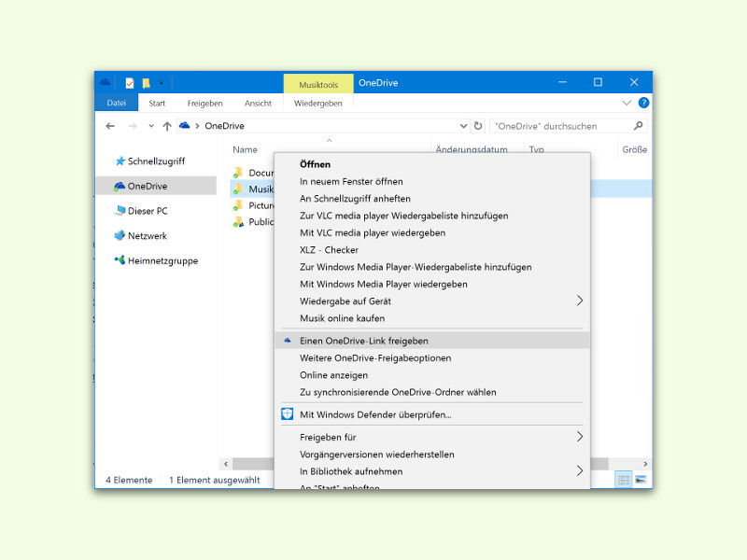Switch to the Freigeben ribbon tab
Screen dimensions: 747x560
click(204, 104)
